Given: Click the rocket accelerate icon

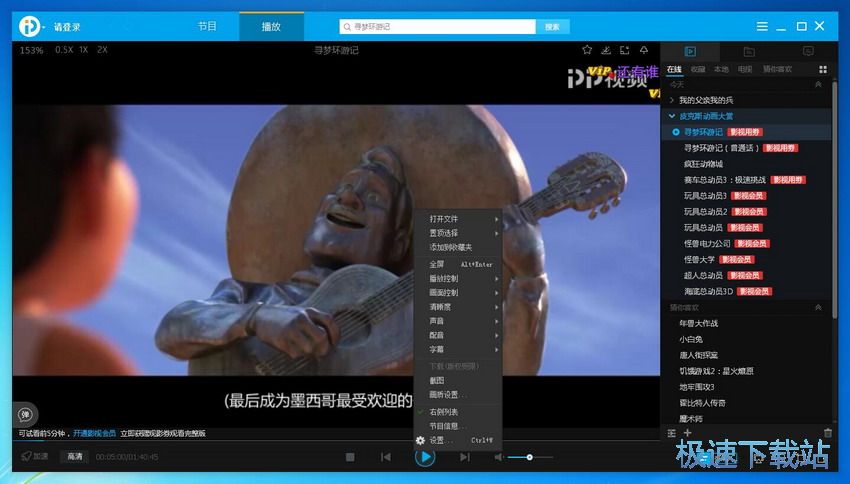Looking at the screenshot, I should pos(26,456).
